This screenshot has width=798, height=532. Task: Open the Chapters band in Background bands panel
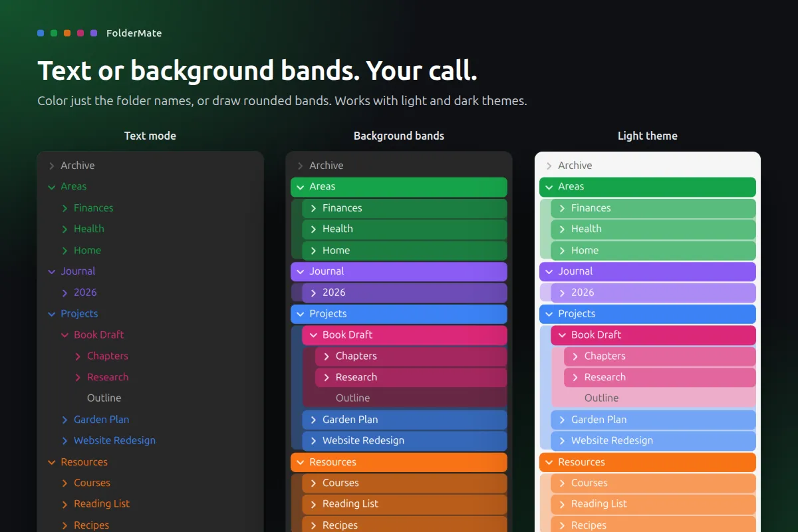click(412, 356)
